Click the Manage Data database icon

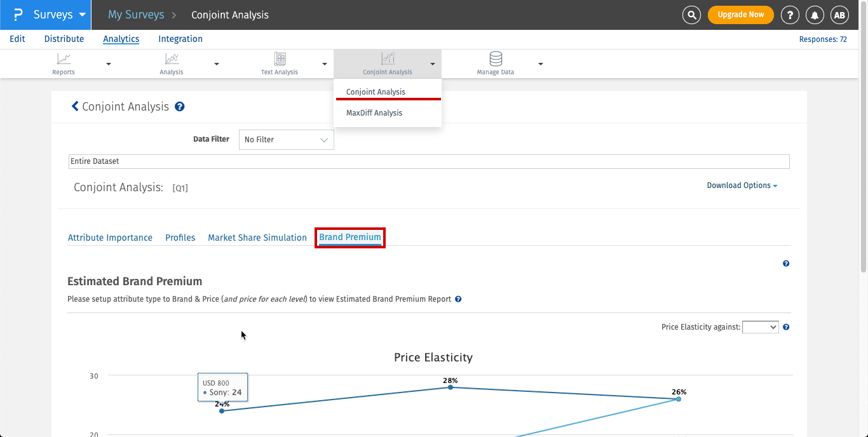tap(496, 59)
